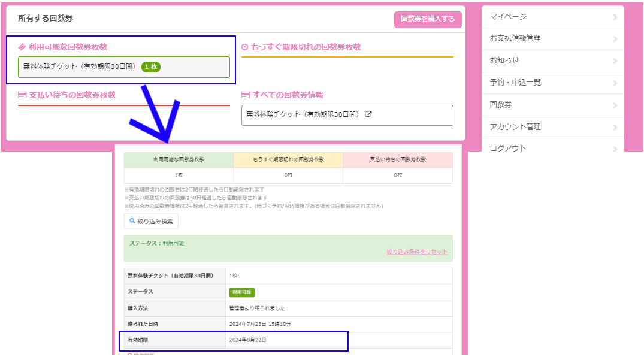Screen dimensions: 644x357
Task: Open the external link icon after 無料体験チケット
Action: [x=368, y=114]
